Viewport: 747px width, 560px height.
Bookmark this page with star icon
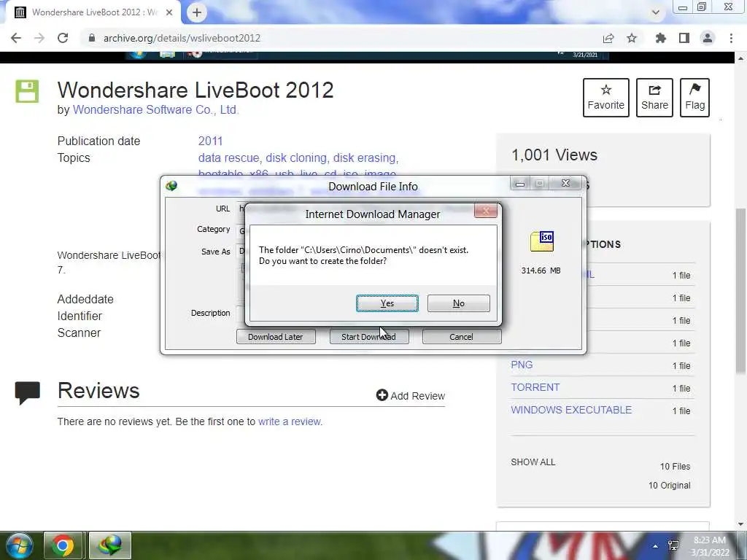pyautogui.click(x=632, y=38)
